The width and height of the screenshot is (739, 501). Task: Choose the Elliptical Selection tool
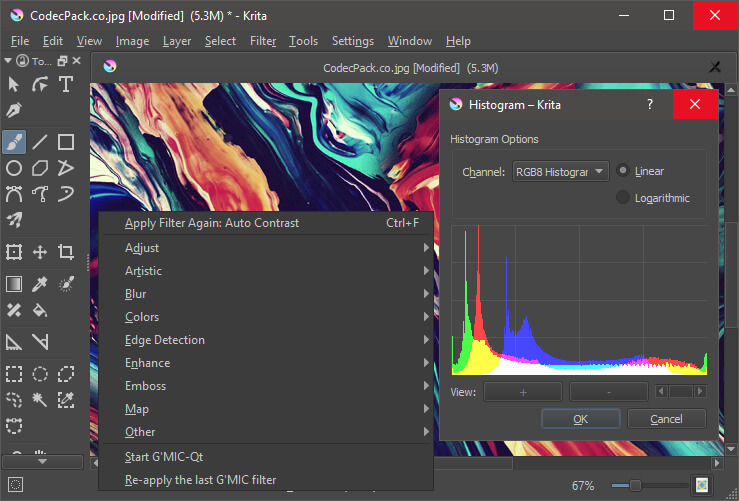click(x=40, y=374)
